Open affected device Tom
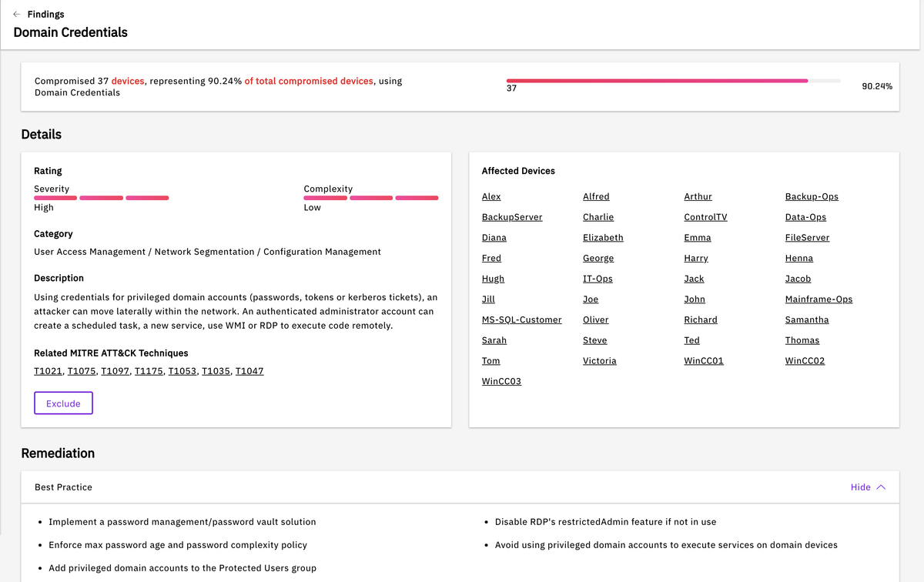The height and width of the screenshot is (582, 924). click(x=490, y=361)
